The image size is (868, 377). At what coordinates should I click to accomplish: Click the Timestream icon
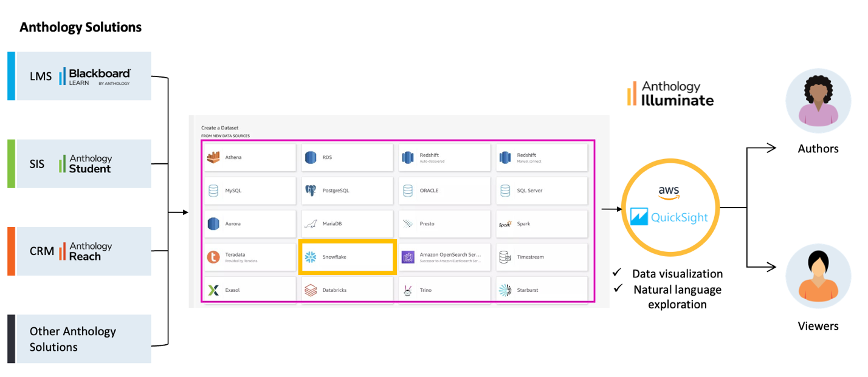tap(505, 257)
